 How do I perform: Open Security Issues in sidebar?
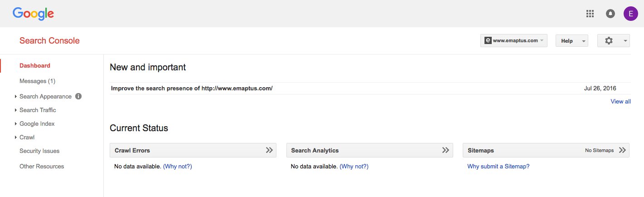pyautogui.click(x=39, y=151)
